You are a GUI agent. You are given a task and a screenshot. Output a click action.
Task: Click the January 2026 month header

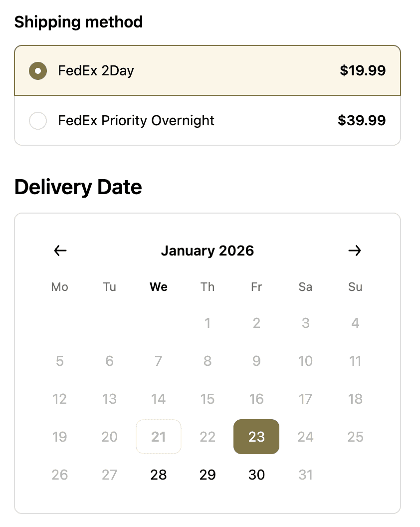point(208,251)
